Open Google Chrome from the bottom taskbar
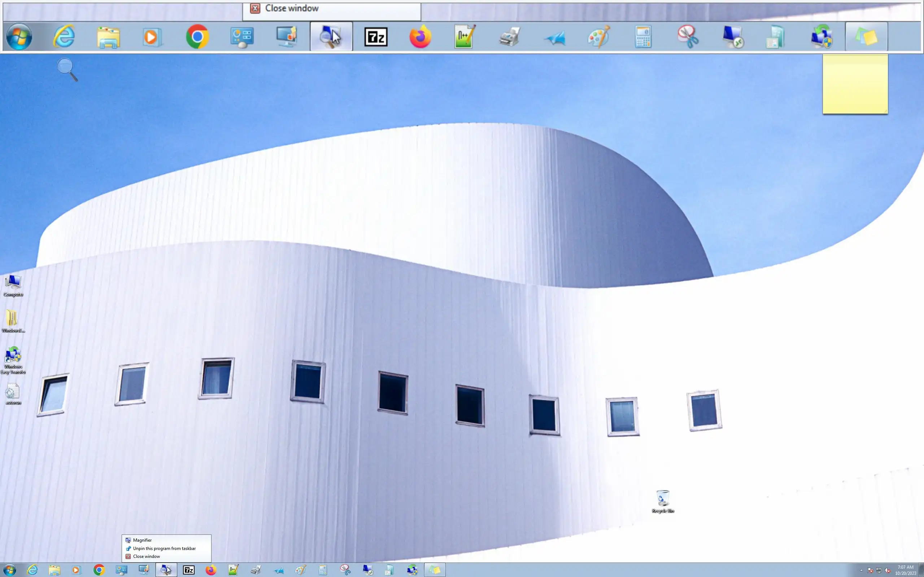 (99, 570)
